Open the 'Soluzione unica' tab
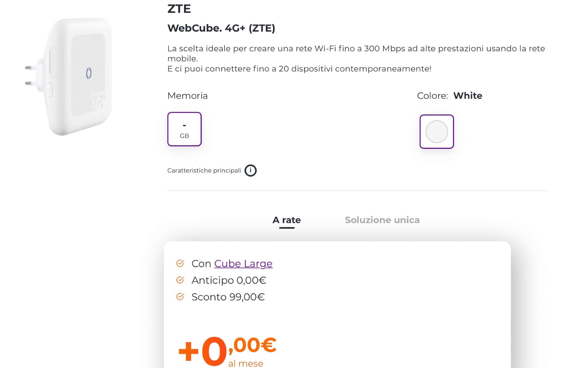The image size is (588, 368). 382,220
